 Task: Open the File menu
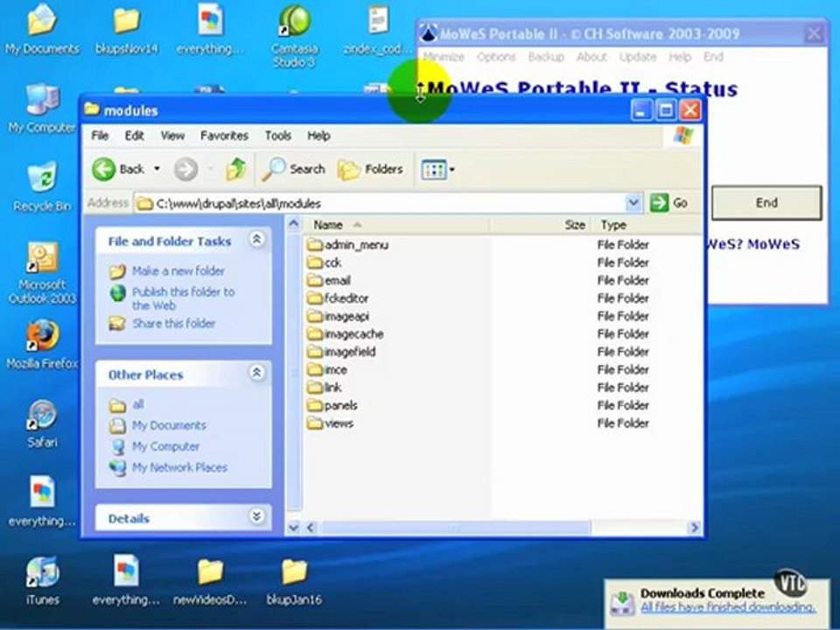tap(100, 136)
